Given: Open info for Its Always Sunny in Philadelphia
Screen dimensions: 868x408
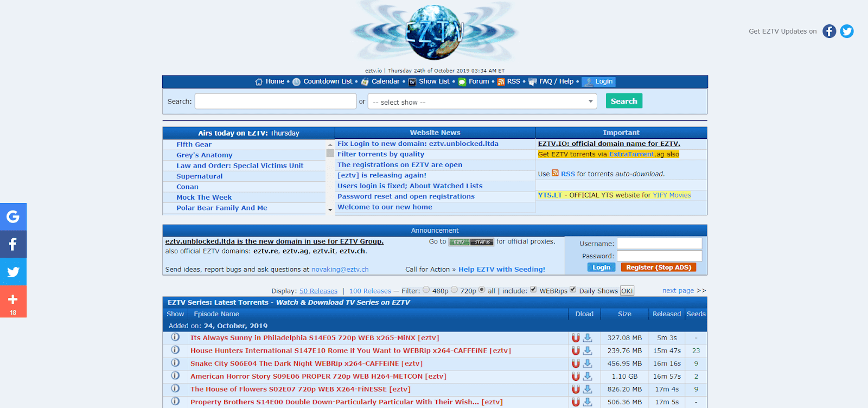Looking at the screenshot, I should [175, 337].
